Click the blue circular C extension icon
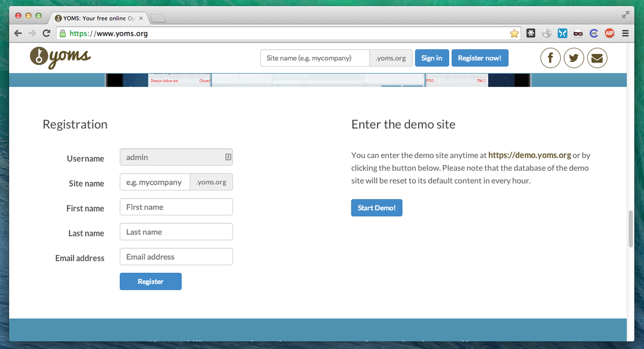This screenshot has width=644, height=349. tap(594, 33)
